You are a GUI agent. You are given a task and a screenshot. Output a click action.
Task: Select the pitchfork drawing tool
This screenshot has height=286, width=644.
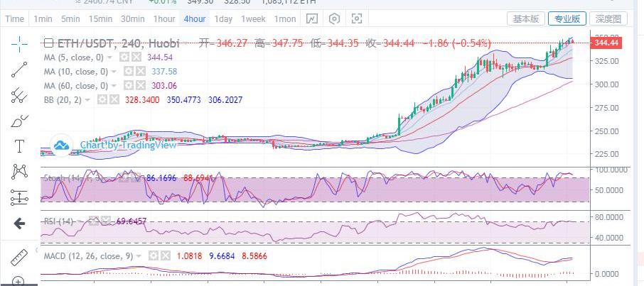(19, 96)
